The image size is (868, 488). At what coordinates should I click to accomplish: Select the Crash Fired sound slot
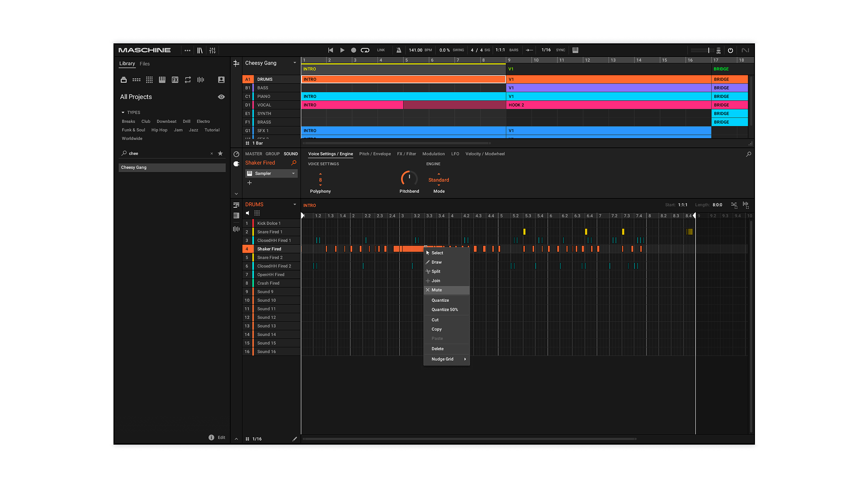click(268, 283)
